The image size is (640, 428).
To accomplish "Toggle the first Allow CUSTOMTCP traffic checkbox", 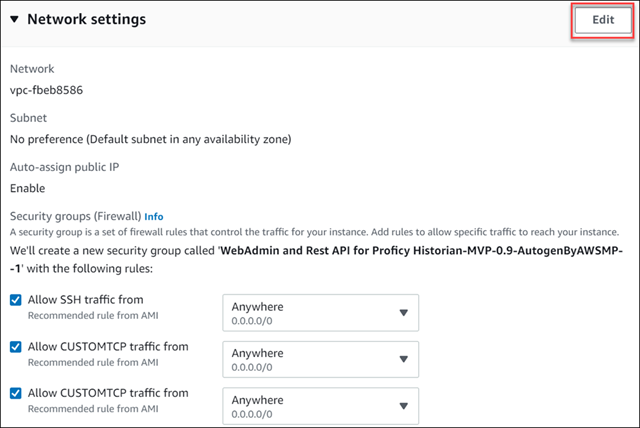I will [16, 347].
